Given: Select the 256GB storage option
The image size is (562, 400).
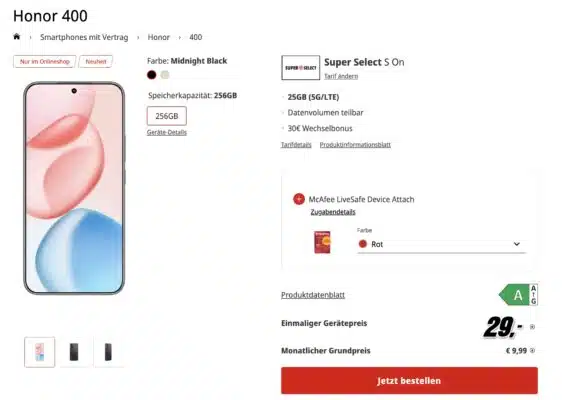Looking at the screenshot, I should (x=167, y=116).
